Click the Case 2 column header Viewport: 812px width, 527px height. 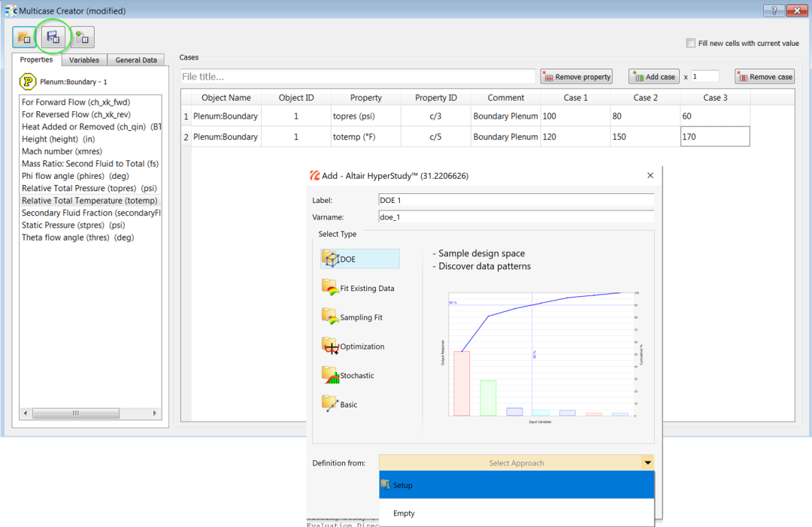tap(645, 97)
